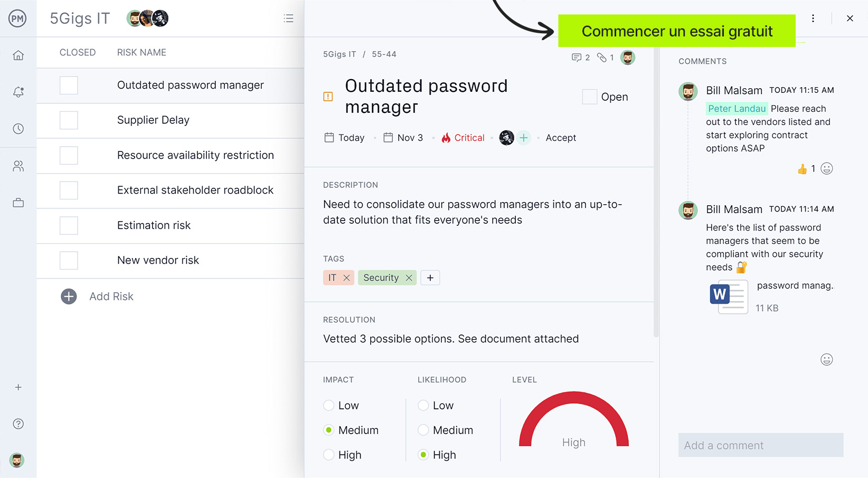868x478 pixels.
Task: Close the risk detail panel
Action: click(x=850, y=18)
